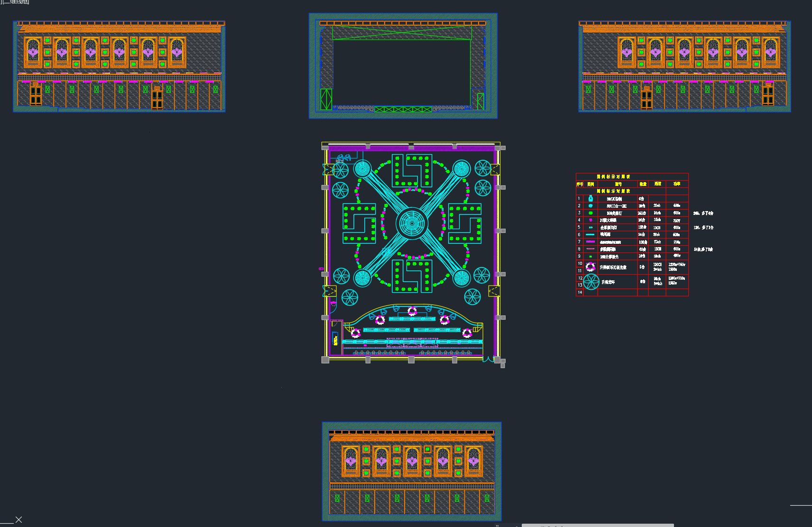Viewport: 812px width, 527px height.
Task: Select the bottom orange elevation drawing
Action: pyautogui.click(x=412, y=472)
